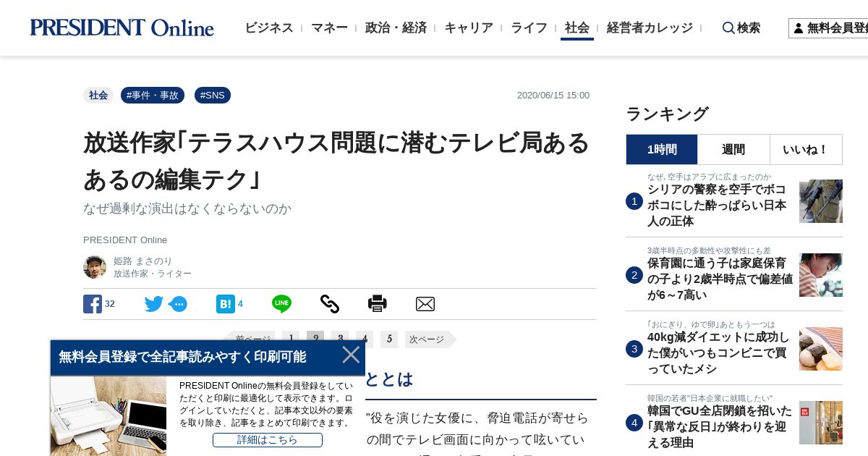Open the 政治・経済 menu

[x=396, y=28]
